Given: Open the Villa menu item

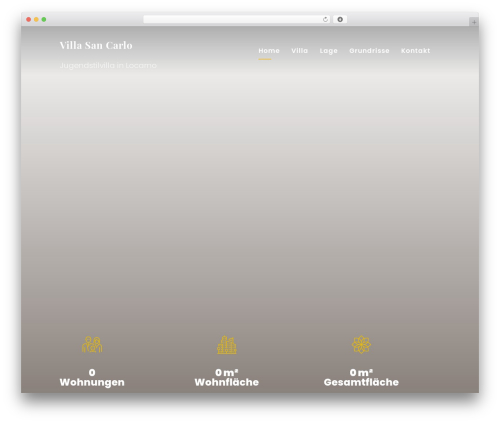Looking at the screenshot, I should [299, 51].
